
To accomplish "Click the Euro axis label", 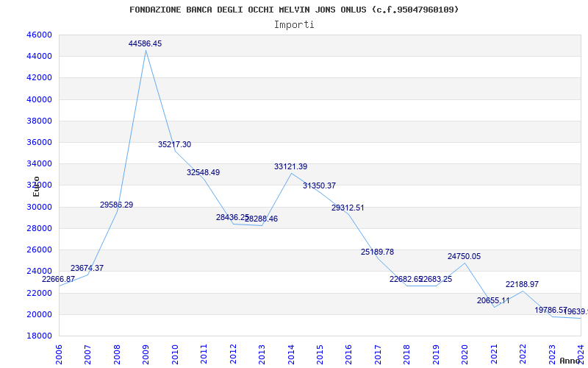I will pos(36,187).
